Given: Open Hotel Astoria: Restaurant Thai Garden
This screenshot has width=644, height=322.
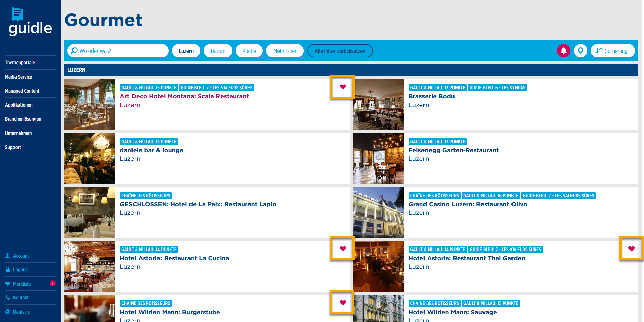Looking at the screenshot, I should [x=467, y=258].
